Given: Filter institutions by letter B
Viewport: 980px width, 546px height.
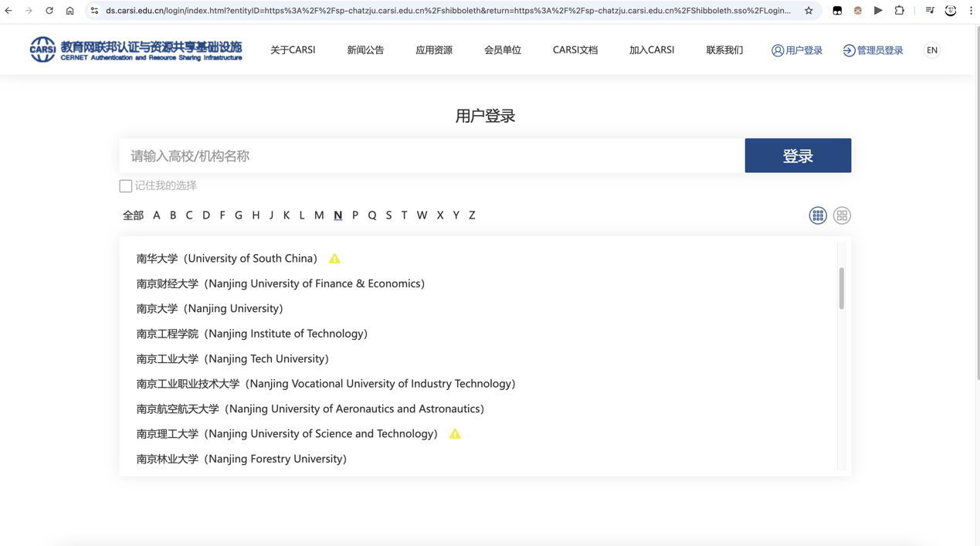Looking at the screenshot, I should tap(173, 215).
